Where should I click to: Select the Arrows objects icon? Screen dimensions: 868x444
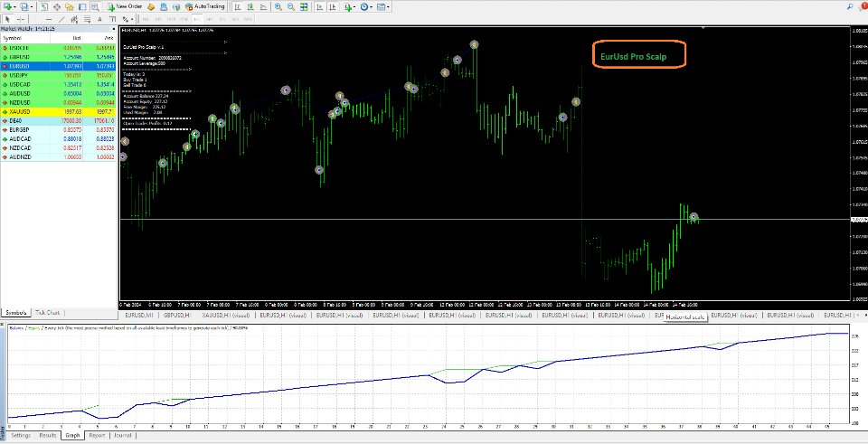click(x=125, y=19)
